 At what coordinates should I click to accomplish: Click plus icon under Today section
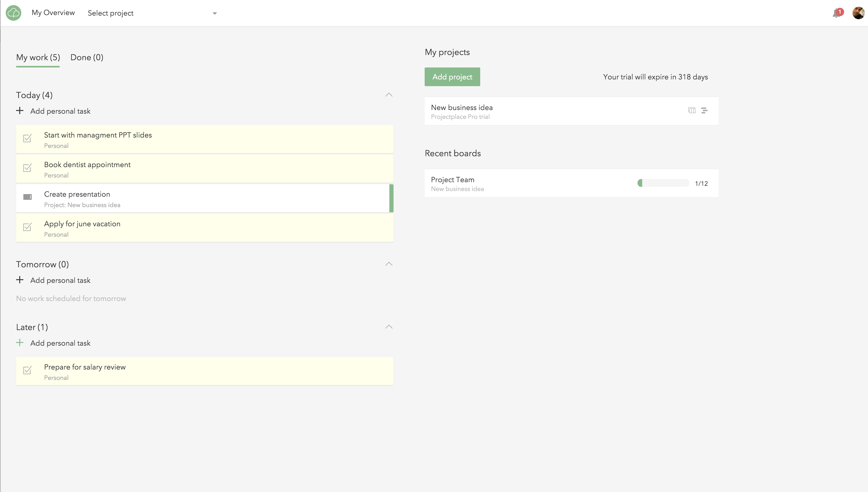pyautogui.click(x=20, y=111)
